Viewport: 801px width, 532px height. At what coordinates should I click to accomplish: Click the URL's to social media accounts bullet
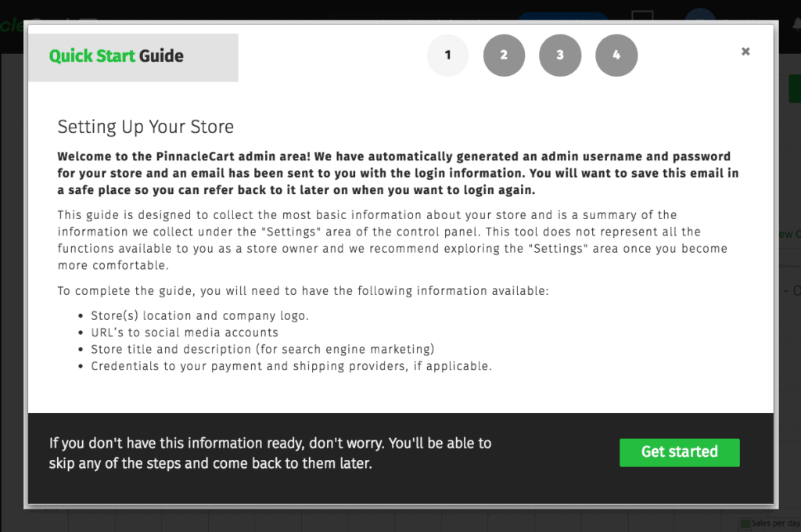click(x=185, y=332)
